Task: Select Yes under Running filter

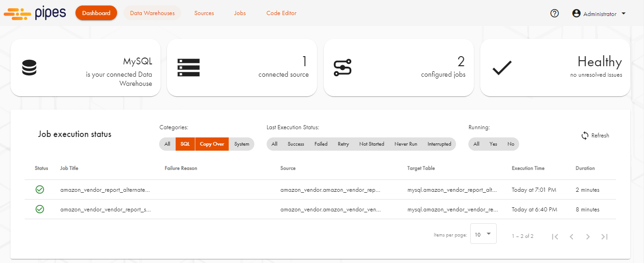Action: [493, 144]
